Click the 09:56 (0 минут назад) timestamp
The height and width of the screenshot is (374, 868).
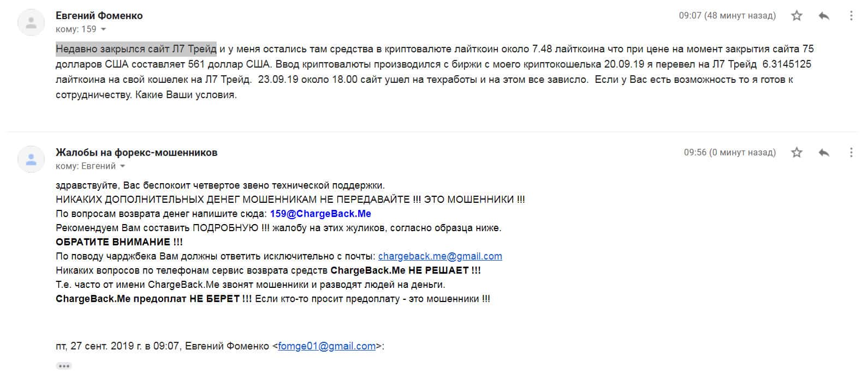click(729, 153)
